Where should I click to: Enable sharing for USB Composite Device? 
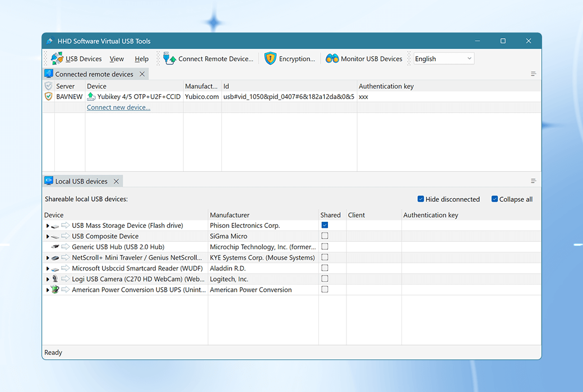point(324,236)
